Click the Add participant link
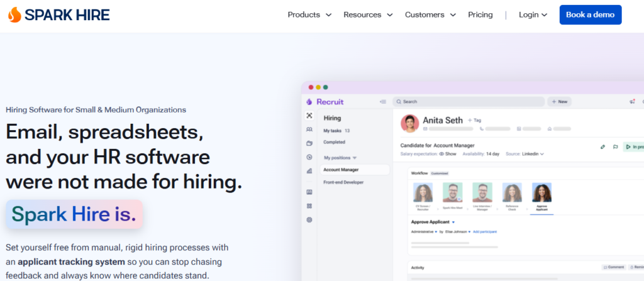The height and width of the screenshot is (281, 644). (485, 232)
